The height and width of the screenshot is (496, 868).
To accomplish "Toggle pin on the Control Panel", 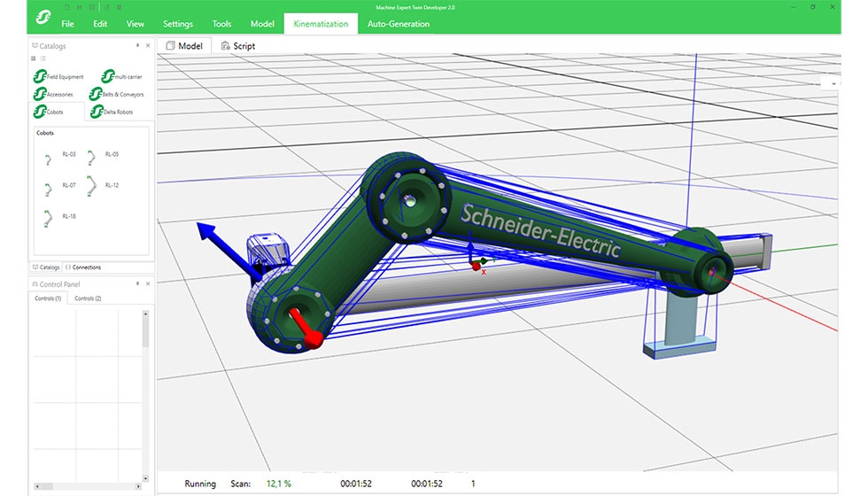I will point(137,284).
